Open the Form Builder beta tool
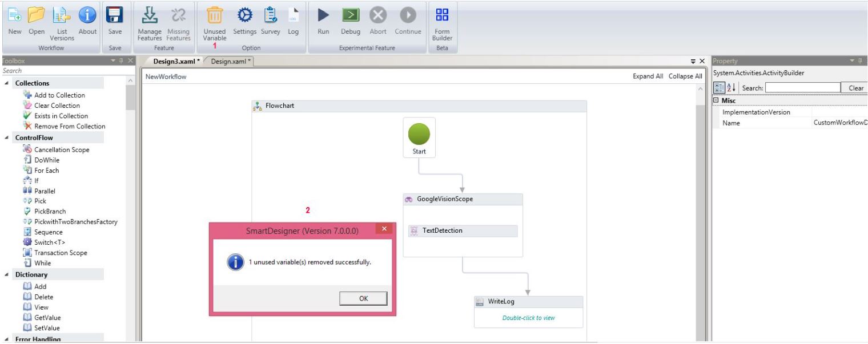The width and height of the screenshot is (868, 344). pyautogui.click(x=442, y=15)
